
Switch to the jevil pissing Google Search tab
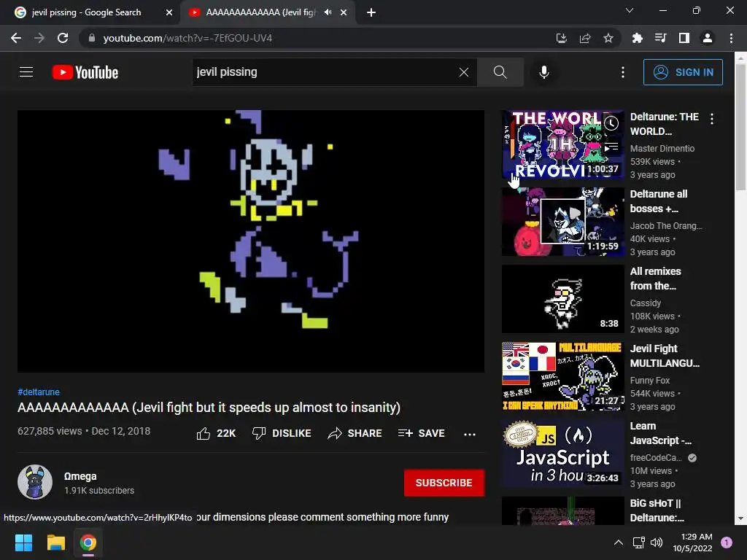tap(87, 12)
